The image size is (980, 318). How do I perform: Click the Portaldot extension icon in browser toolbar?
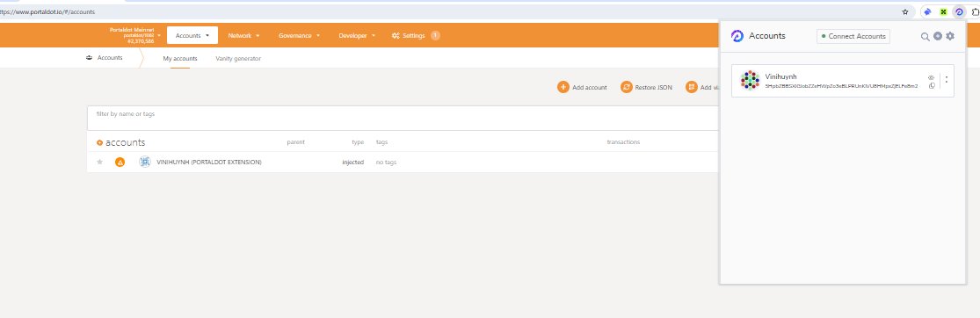point(960,11)
